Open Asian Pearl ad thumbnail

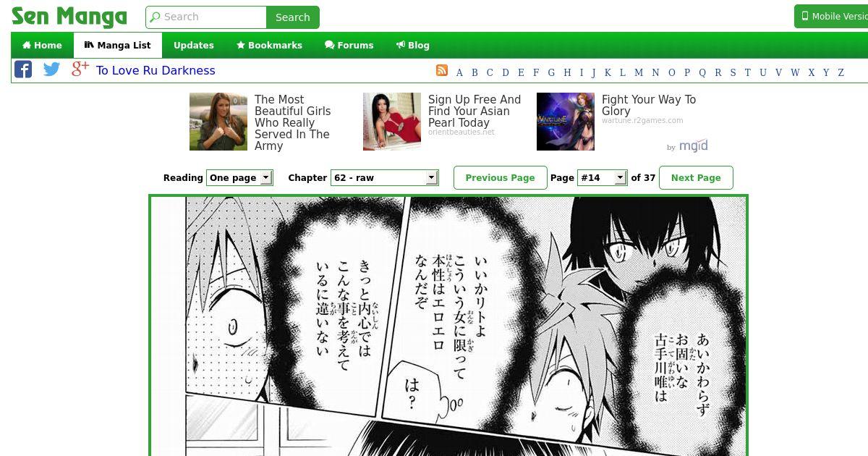pyautogui.click(x=392, y=122)
